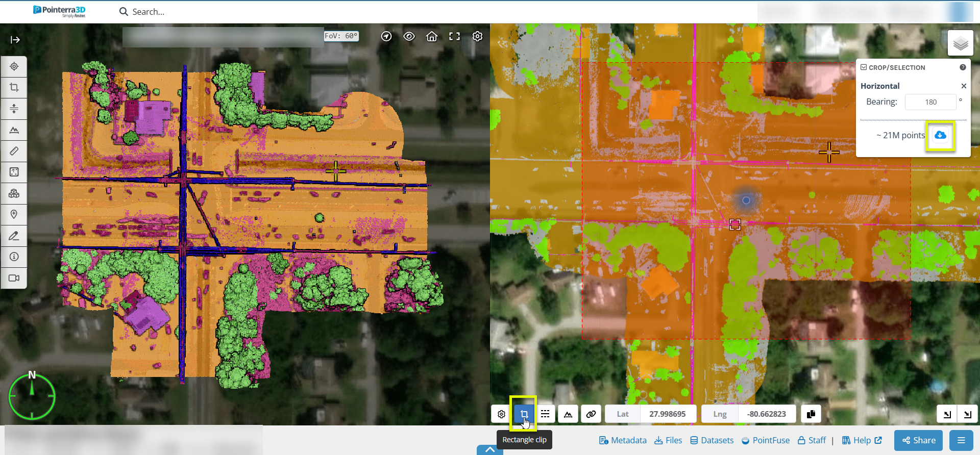
Task: Click the last map corner arrow button
Action: (x=967, y=414)
